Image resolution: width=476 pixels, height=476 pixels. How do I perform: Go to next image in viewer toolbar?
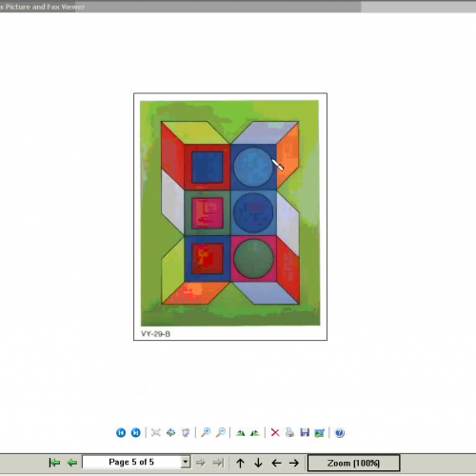(136, 432)
